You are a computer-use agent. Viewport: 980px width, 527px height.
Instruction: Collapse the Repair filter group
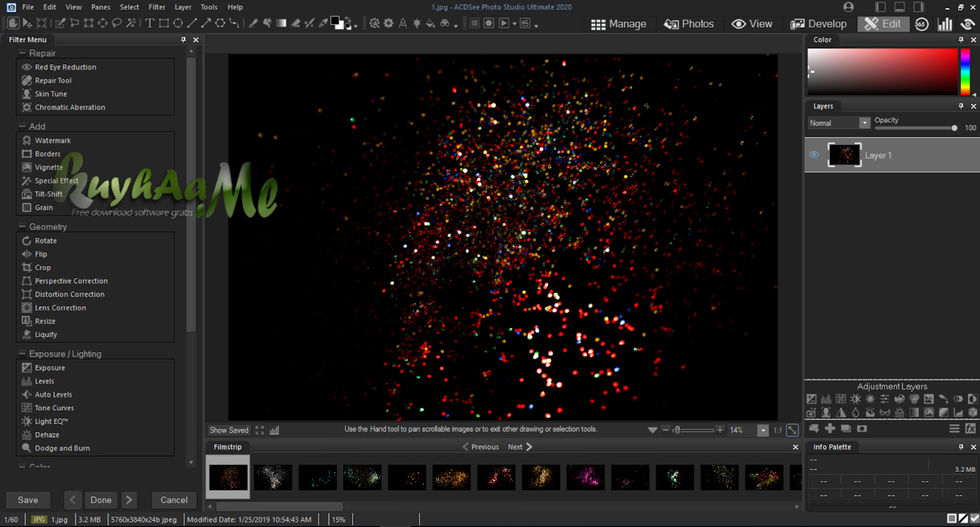point(22,53)
